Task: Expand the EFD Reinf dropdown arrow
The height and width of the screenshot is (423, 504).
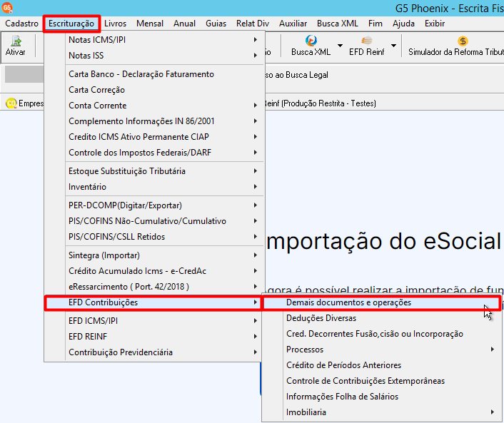Action: pos(393,45)
